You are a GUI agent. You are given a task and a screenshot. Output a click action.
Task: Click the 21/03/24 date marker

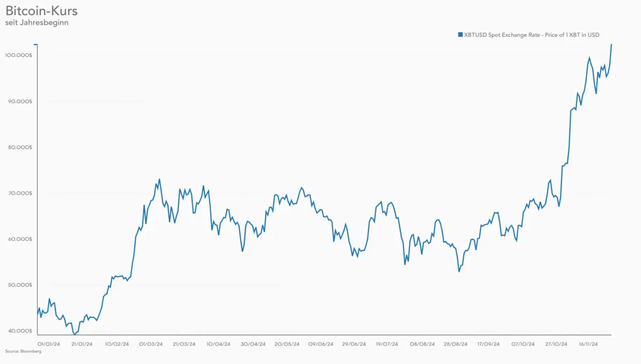[184, 344]
